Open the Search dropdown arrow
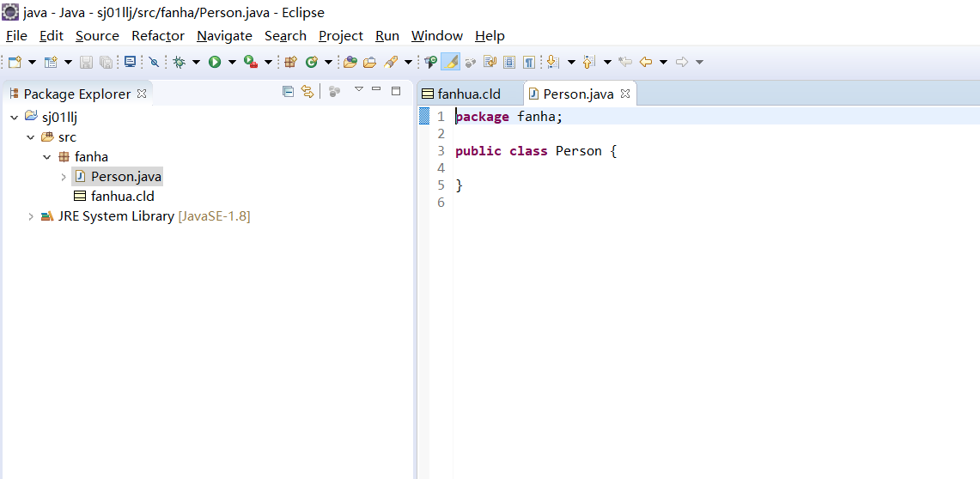Viewport: 980px width, 479px height. click(x=408, y=62)
